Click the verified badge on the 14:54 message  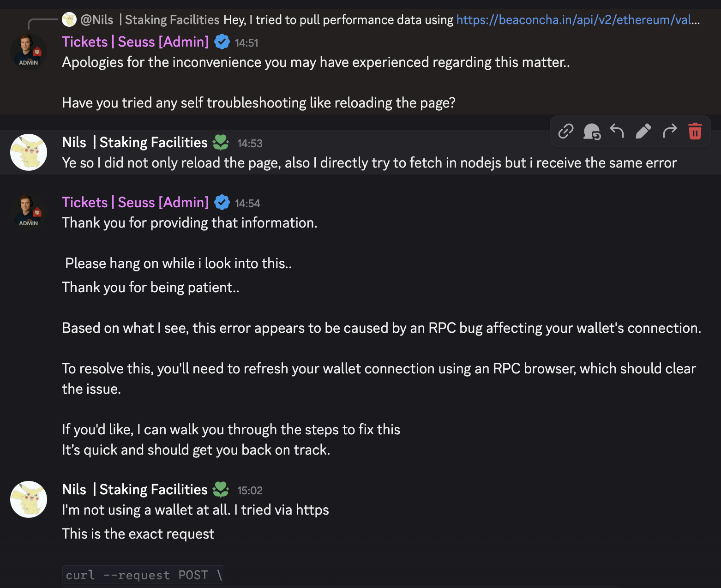(x=222, y=203)
